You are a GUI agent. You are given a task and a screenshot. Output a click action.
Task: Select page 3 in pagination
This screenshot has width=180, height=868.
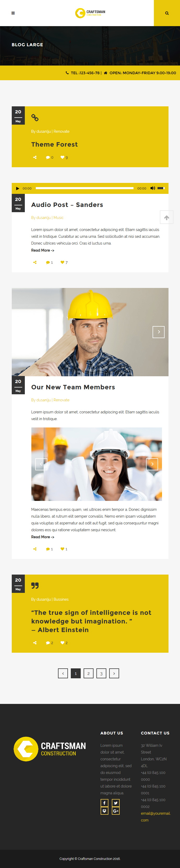[101, 673]
